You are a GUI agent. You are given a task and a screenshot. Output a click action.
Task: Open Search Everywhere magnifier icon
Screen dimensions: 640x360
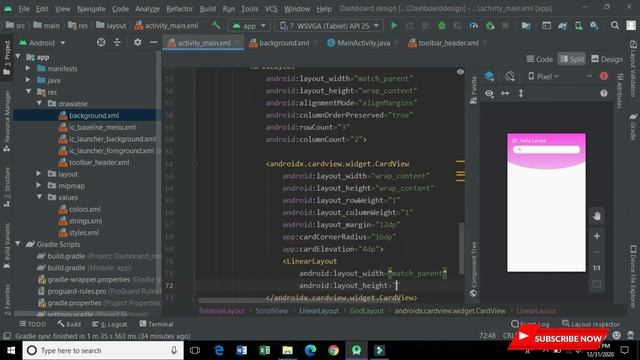pos(615,26)
